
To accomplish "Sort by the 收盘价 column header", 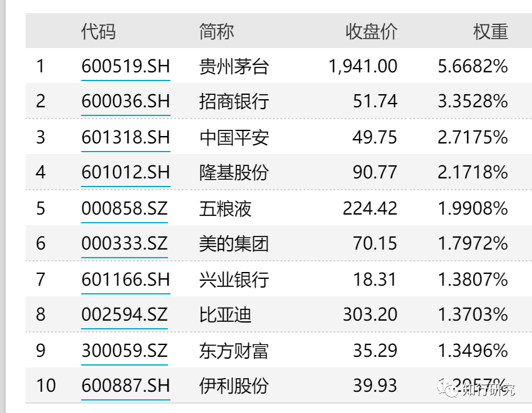I will click(x=371, y=31).
